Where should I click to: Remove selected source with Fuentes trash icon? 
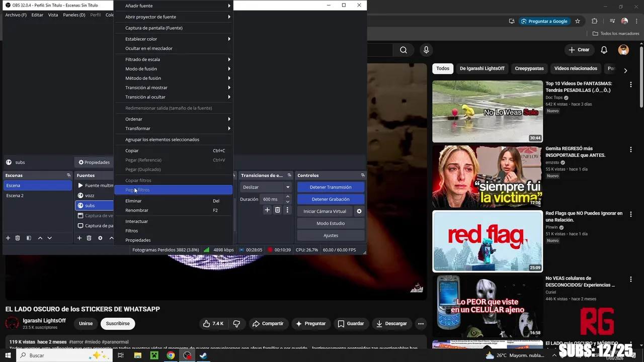[x=89, y=238]
